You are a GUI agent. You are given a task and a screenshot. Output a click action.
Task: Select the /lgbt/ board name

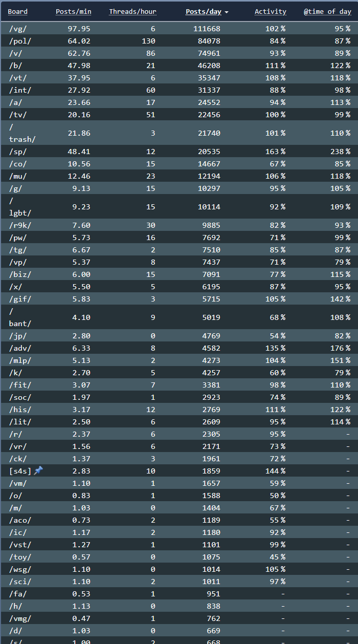point(20,207)
